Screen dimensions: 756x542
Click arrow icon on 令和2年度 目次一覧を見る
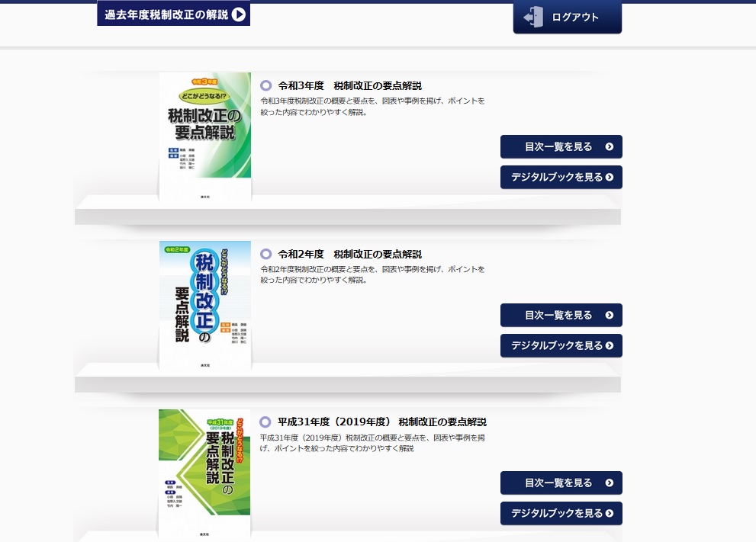pyautogui.click(x=610, y=315)
